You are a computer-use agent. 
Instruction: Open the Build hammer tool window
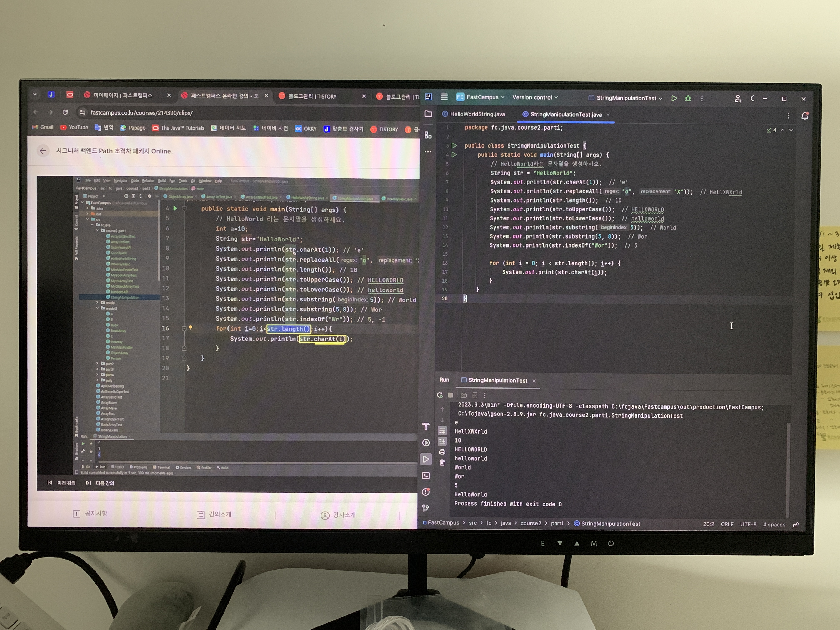point(426,426)
